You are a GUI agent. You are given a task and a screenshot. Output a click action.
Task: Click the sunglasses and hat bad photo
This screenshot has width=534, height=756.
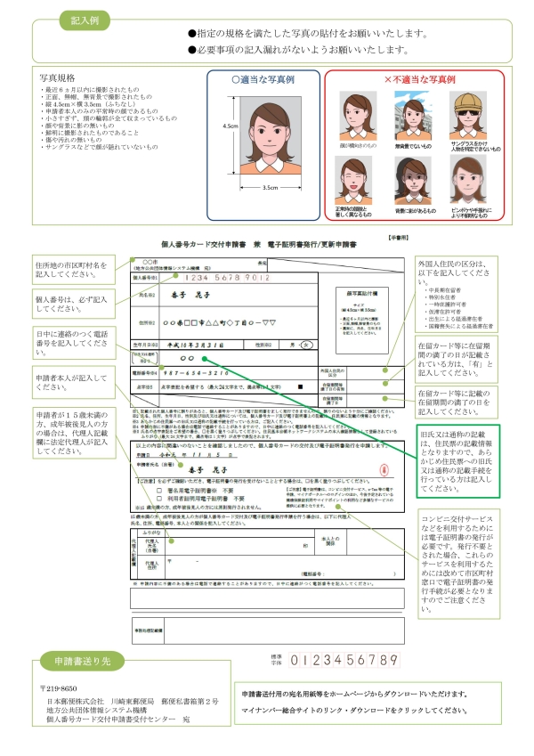468,116
